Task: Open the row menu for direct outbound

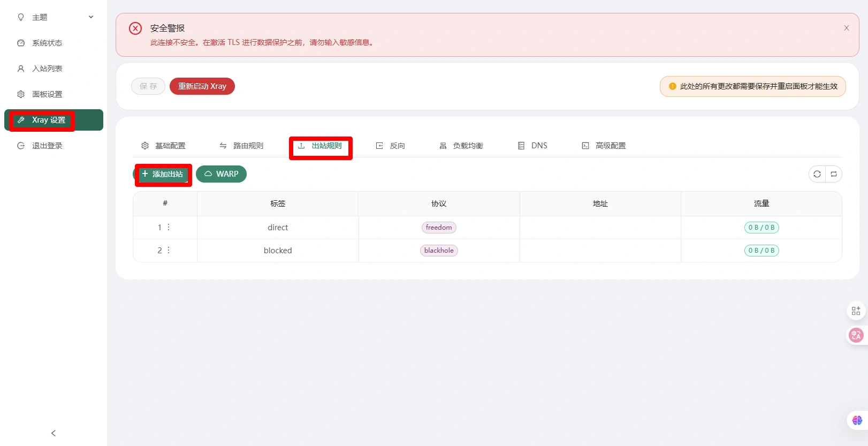Action: pos(169,228)
